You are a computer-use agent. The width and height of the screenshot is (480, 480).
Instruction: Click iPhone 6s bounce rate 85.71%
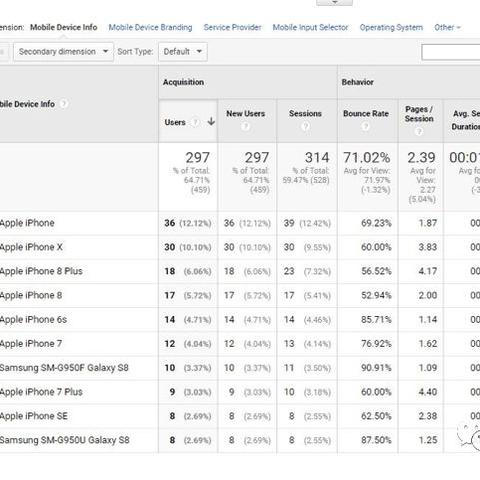click(376, 319)
